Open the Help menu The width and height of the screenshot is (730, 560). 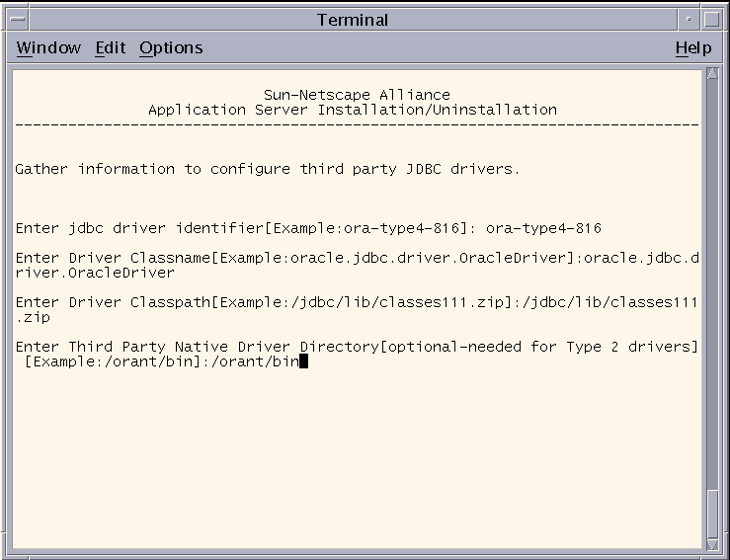pyautogui.click(x=693, y=48)
